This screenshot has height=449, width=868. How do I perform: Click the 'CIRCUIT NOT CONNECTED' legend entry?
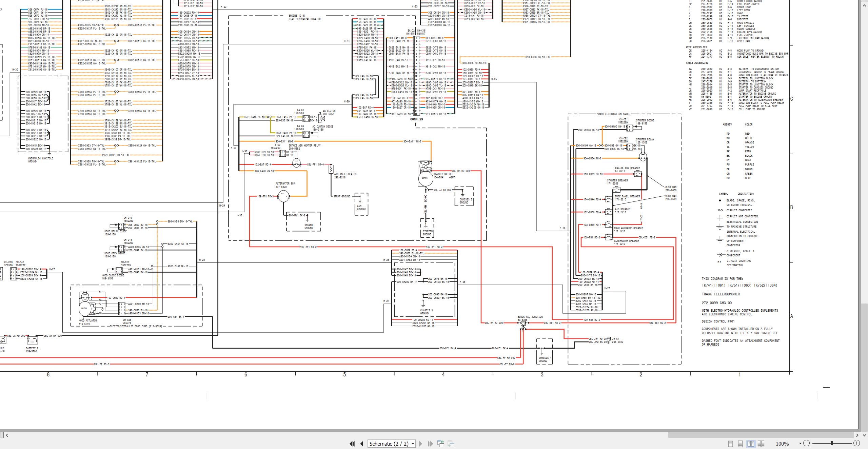coord(742,216)
